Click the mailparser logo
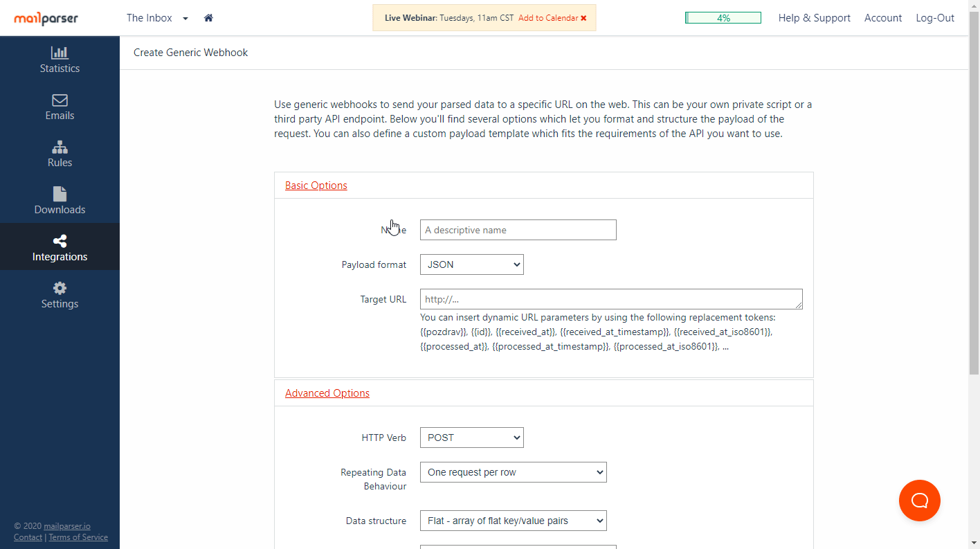 [46, 19]
